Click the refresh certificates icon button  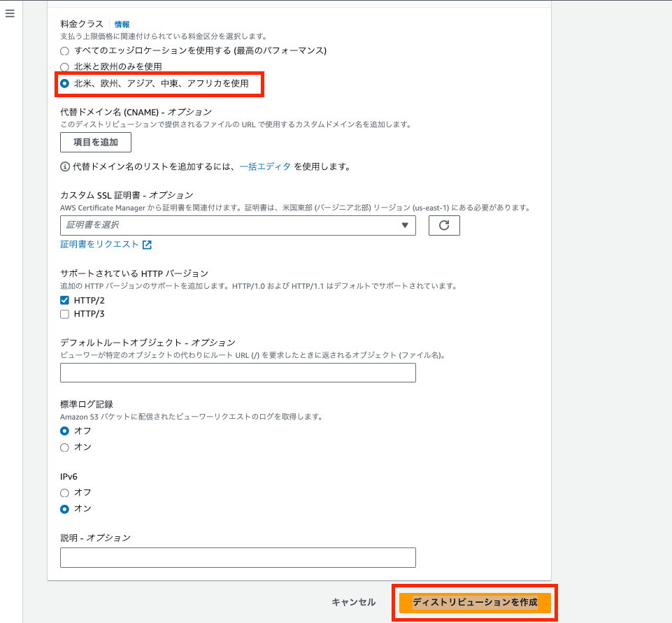pos(444,225)
